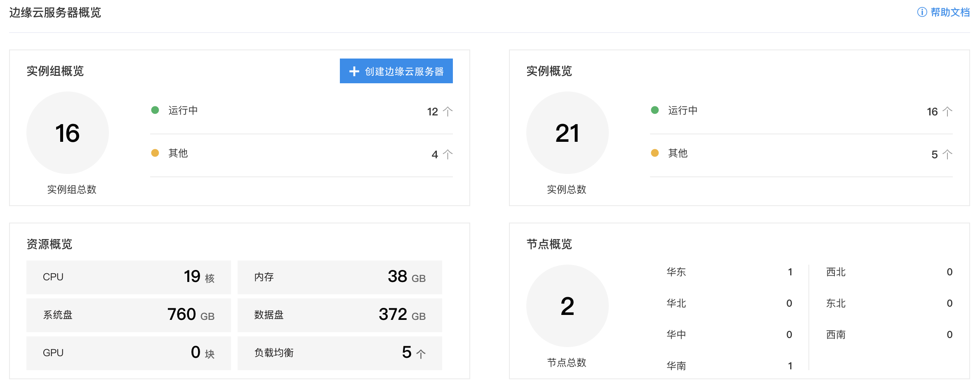Click the 运行中 count 16 in 实例概览
The height and width of the screenshot is (385, 980).
pos(932,112)
